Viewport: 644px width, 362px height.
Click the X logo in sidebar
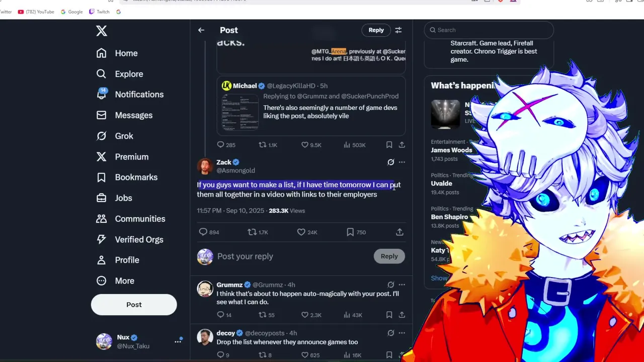tap(102, 31)
